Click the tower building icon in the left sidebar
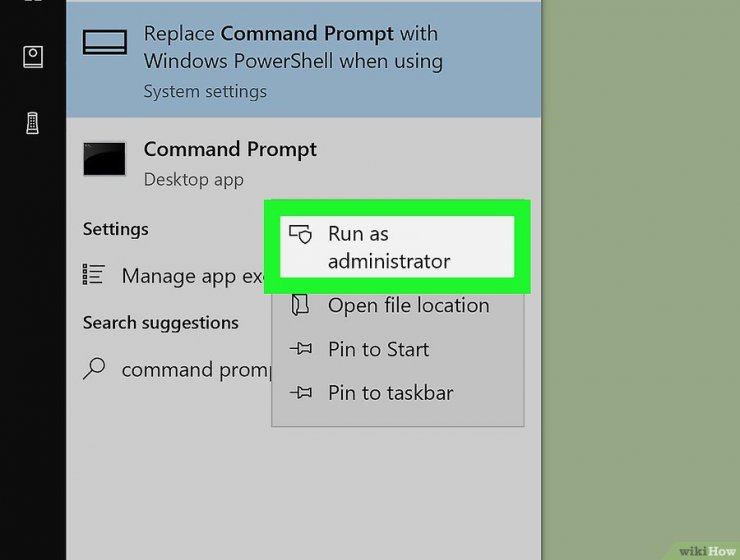This screenshot has width=740, height=560. coord(32,123)
